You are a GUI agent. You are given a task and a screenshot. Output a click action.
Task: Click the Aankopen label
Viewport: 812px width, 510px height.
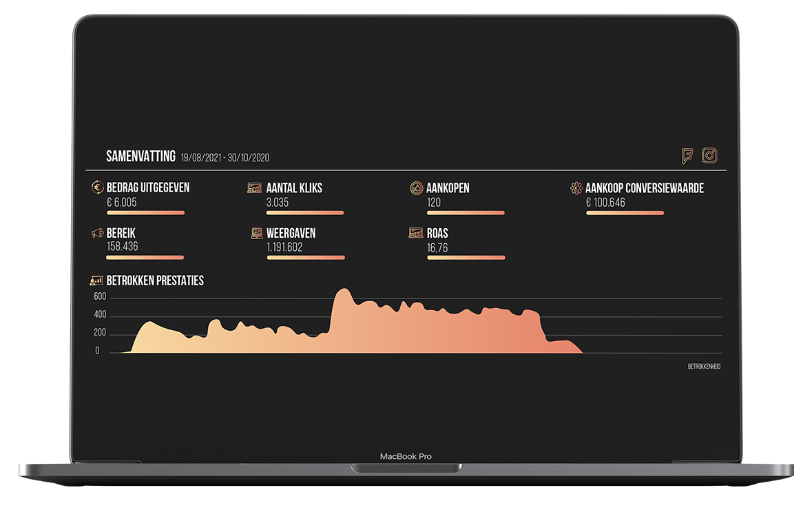pos(448,188)
